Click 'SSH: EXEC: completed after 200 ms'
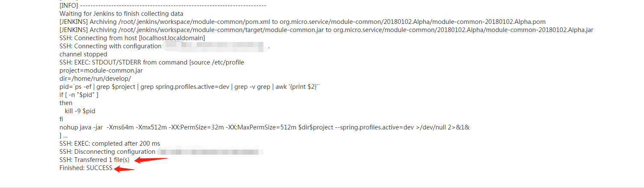This screenshot has width=644, height=188. (x=110, y=144)
